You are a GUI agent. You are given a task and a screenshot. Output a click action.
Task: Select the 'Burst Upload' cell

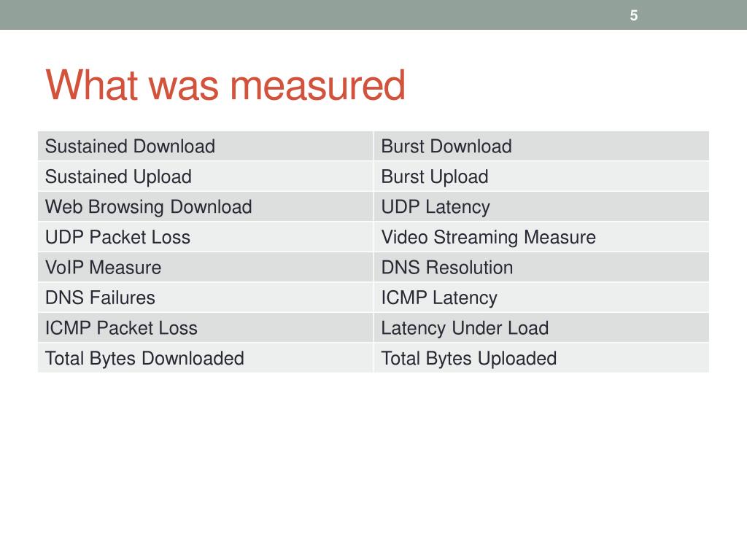tap(541, 176)
